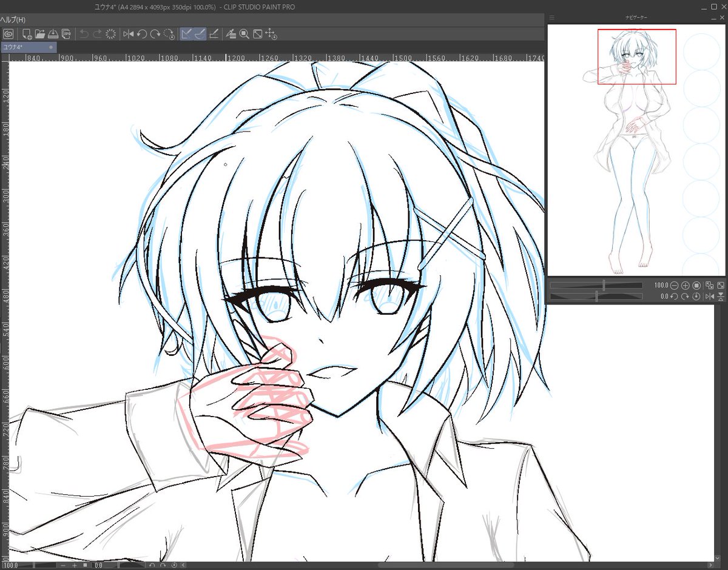728x570 pixels.
Task: Click the redo arrow in the toolbar
Action: coord(96,34)
